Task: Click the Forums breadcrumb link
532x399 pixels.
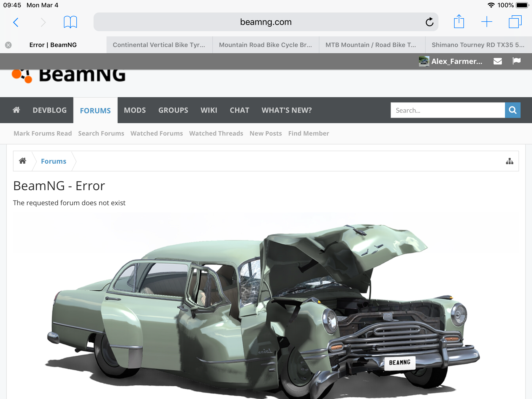Action: [x=54, y=161]
